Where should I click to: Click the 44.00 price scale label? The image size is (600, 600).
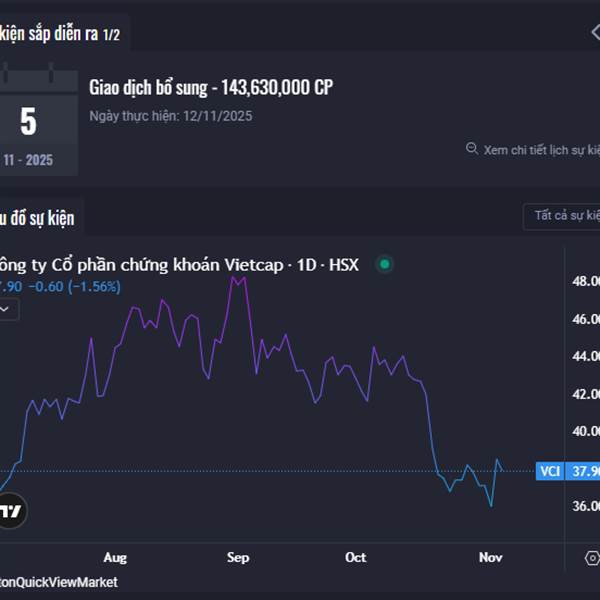[586, 356]
